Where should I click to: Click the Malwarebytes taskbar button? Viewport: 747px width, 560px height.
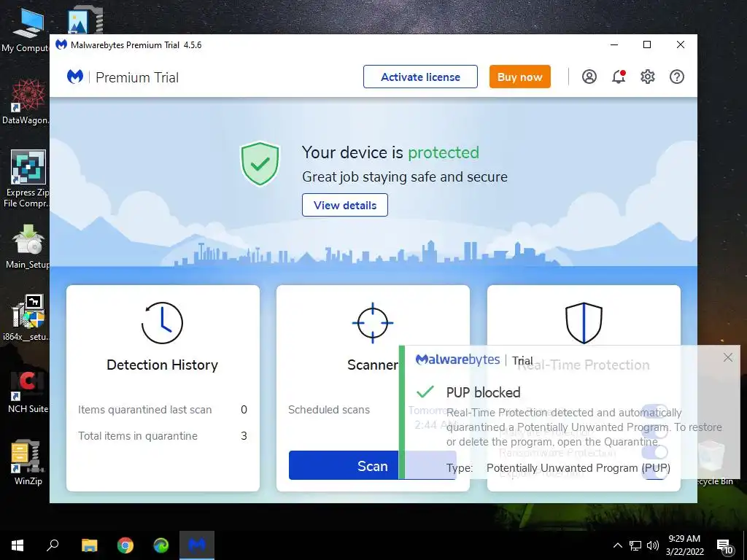click(197, 545)
